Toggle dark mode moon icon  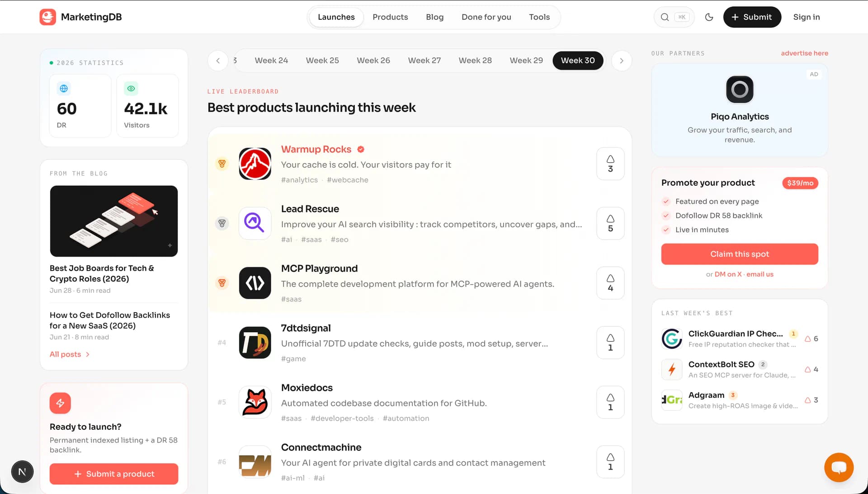[x=709, y=17]
